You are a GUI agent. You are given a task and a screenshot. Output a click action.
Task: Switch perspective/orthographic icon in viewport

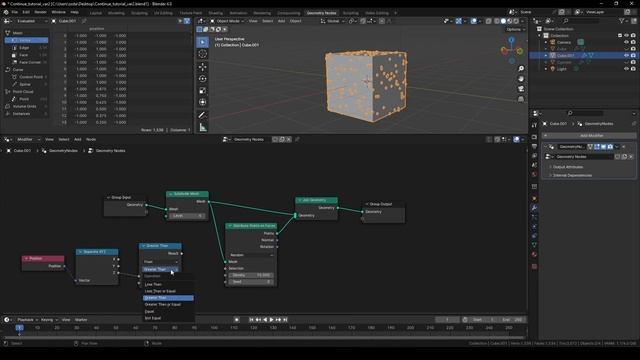pos(521,99)
